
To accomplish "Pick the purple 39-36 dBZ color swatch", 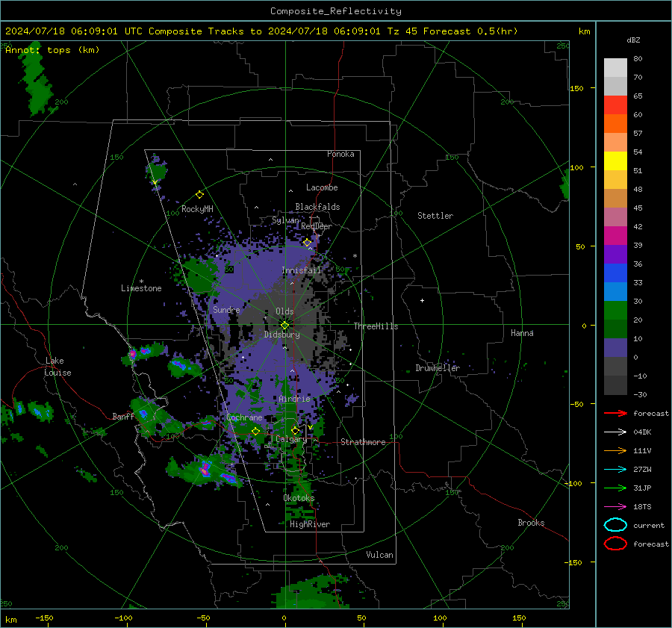I will coord(615,254).
